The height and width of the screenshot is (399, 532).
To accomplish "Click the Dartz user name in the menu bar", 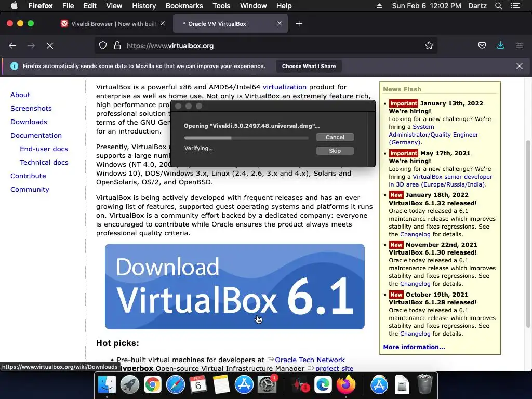I will point(477,6).
